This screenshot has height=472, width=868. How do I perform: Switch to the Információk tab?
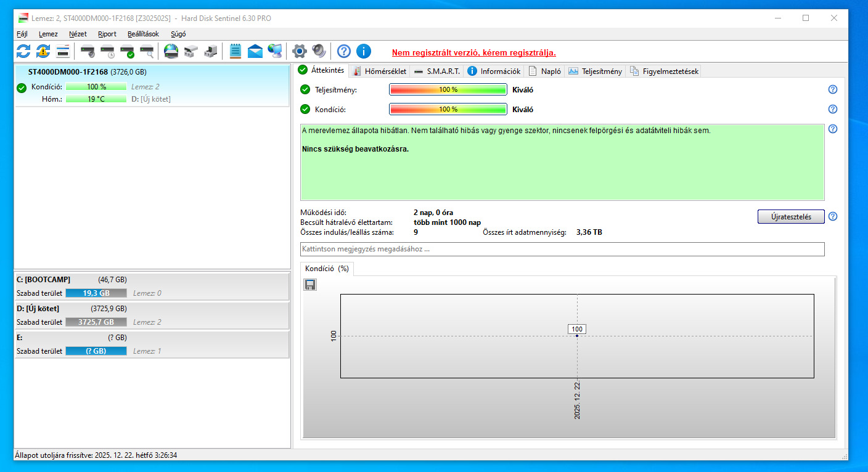[x=494, y=71]
